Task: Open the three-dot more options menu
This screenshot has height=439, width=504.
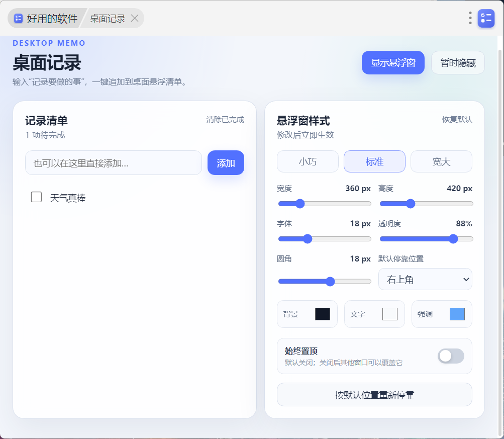Action: point(470,18)
